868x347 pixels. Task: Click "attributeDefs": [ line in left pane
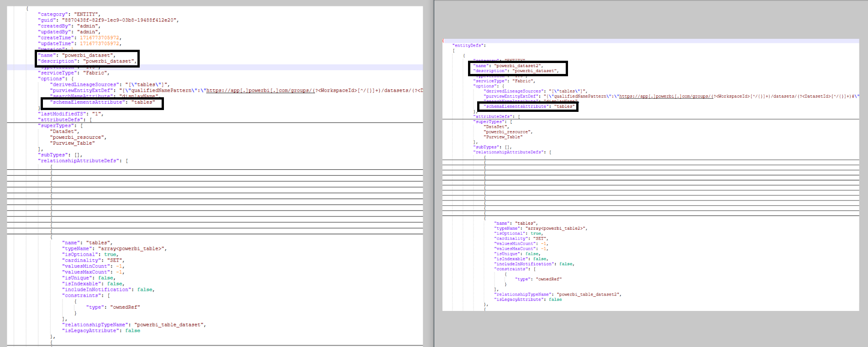coord(65,120)
